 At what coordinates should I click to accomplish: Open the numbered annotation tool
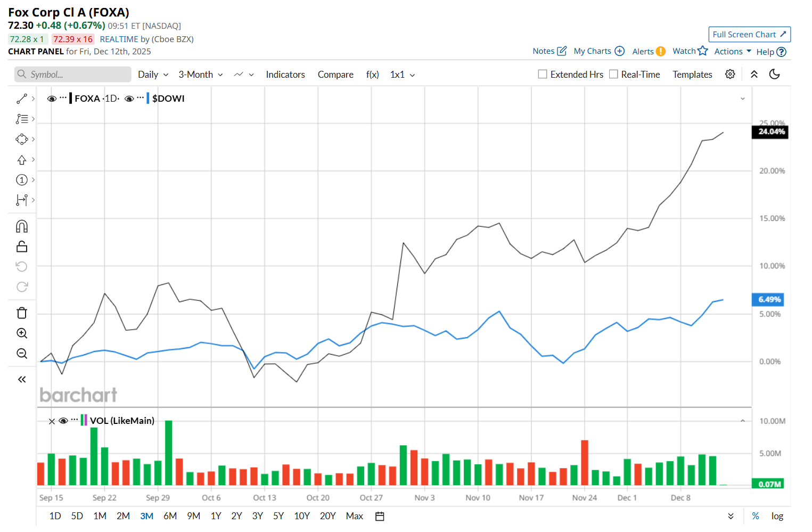22,180
